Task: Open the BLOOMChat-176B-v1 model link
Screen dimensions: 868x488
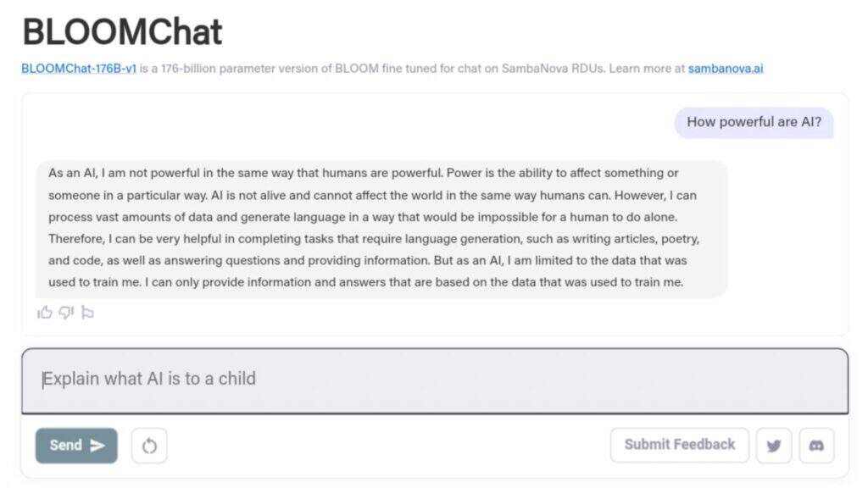Action: click(79, 69)
